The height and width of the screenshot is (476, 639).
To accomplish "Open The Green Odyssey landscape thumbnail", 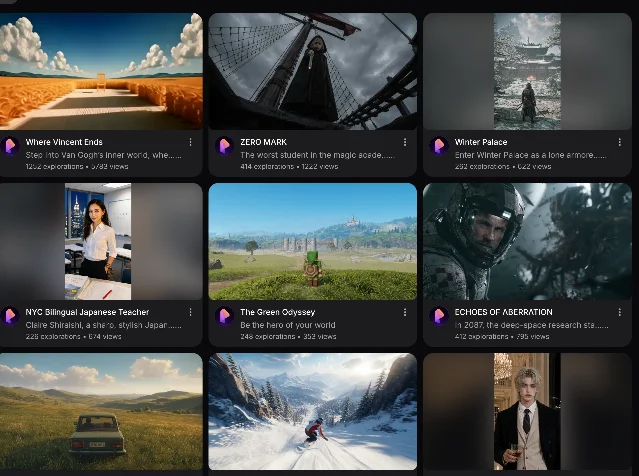I will [x=313, y=241].
